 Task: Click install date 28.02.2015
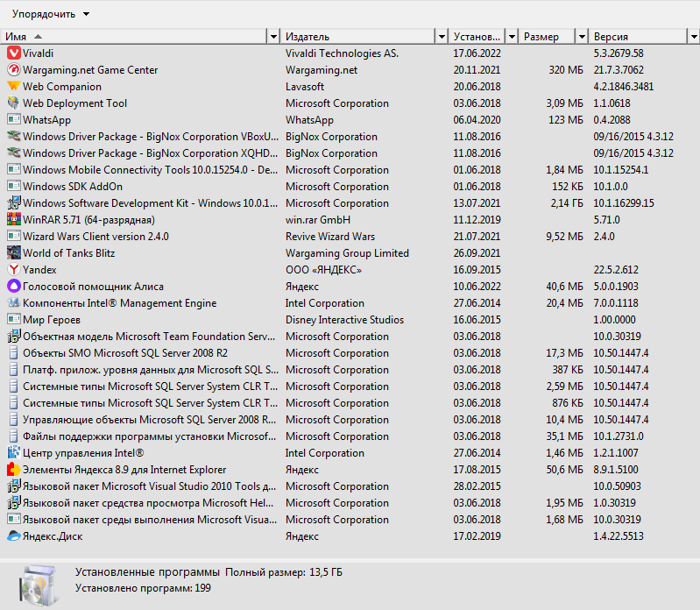[477, 486]
